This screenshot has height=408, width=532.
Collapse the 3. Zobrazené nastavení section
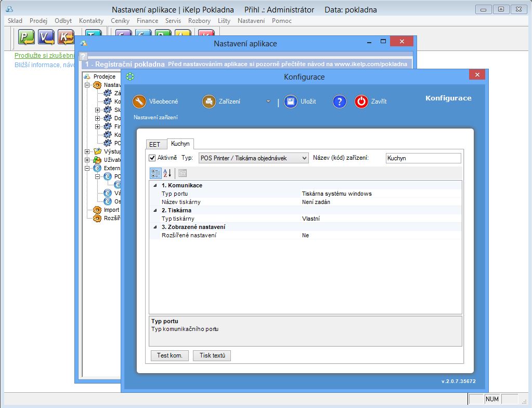pyautogui.click(x=155, y=227)
